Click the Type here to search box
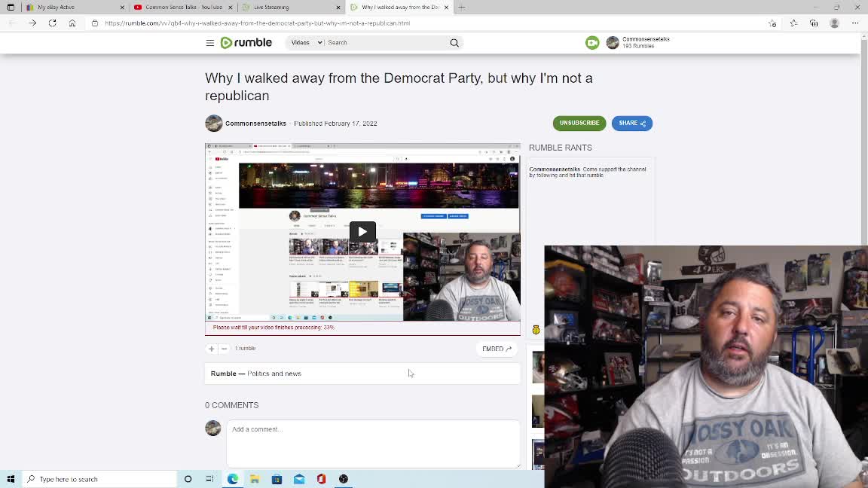 coord(99,479)
